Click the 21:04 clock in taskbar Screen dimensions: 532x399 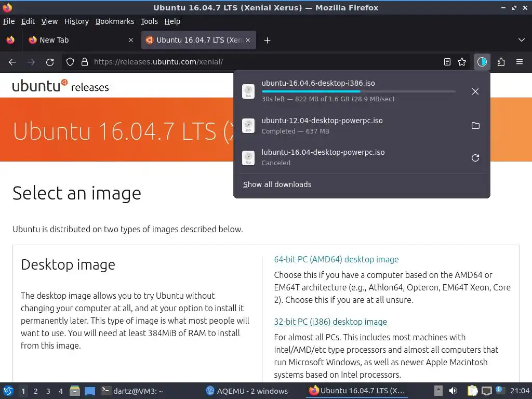tap(520, 391)
